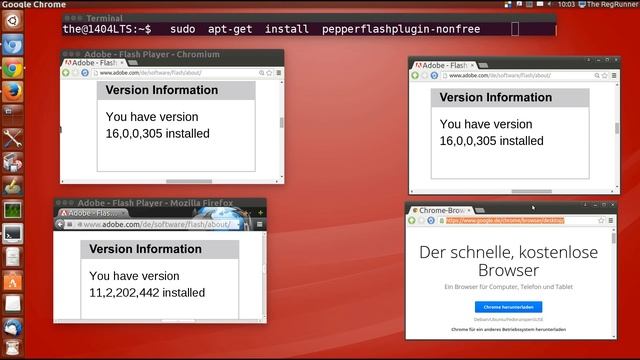This screenshot has width=640, height=360.
Task: Click vertical scrollbar thumb in top-right Chrome window
Action: tap(617, 128)
